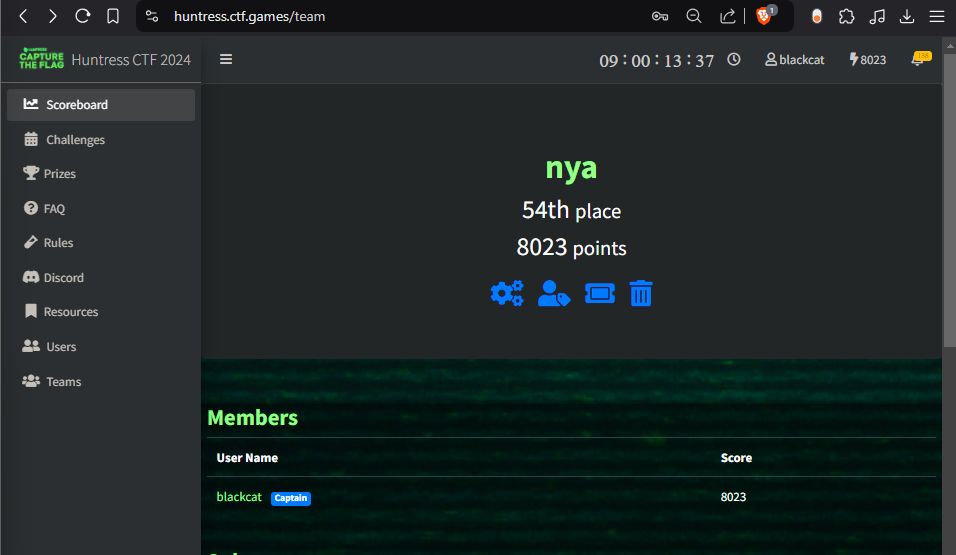The width and height of the screenshot is (956, 555).
Task: Go forward with the browser forward arrow
Action: [53, 16]
